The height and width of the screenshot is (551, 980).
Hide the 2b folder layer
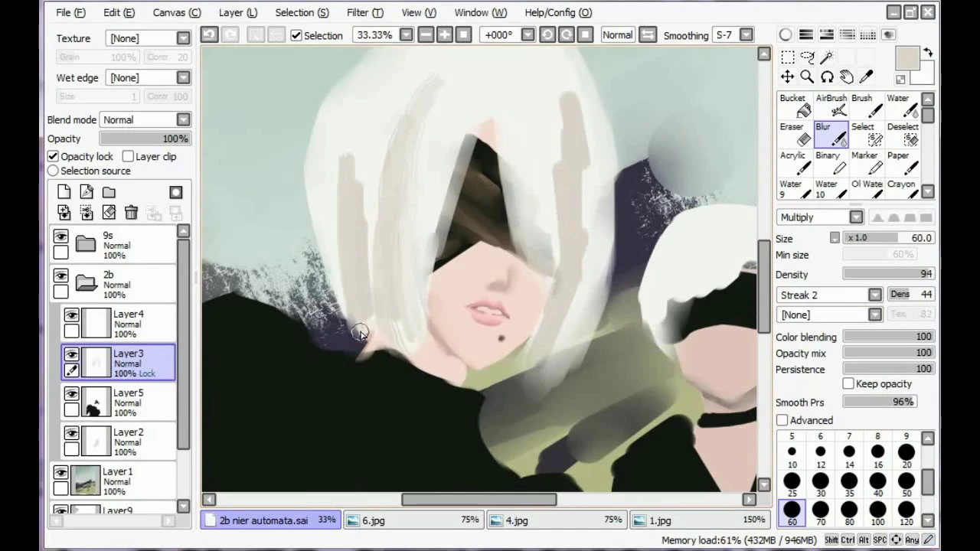pyautogui.click(x=60, y=275)
